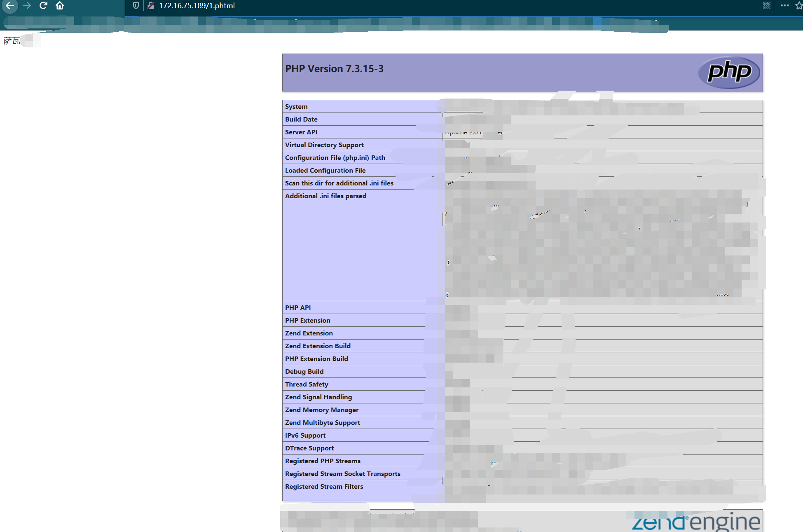The width and height of the screenshot is (803, 532).
Task: Open the page actions ellipsis menu
Action: pos(784,5)
